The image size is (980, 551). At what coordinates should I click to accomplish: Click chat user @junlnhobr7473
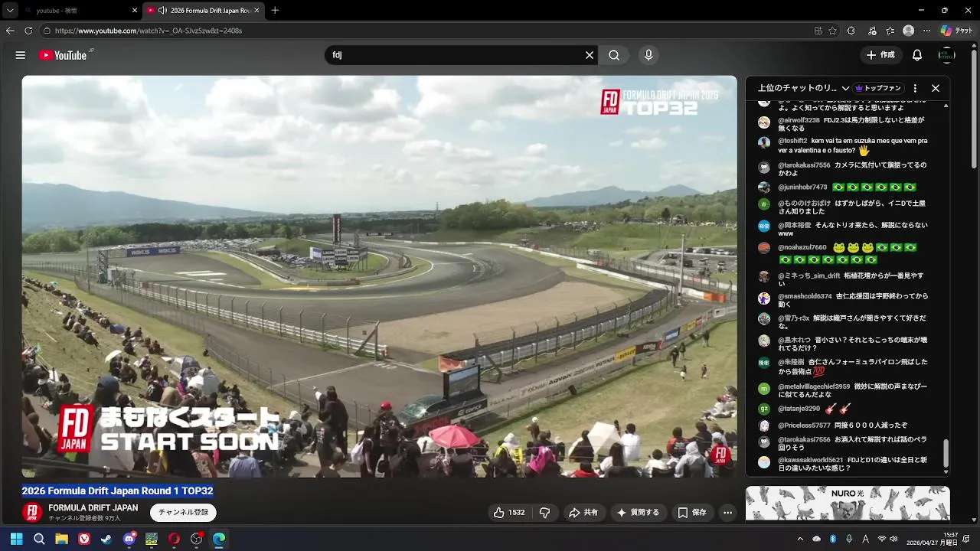coord(802,187)
